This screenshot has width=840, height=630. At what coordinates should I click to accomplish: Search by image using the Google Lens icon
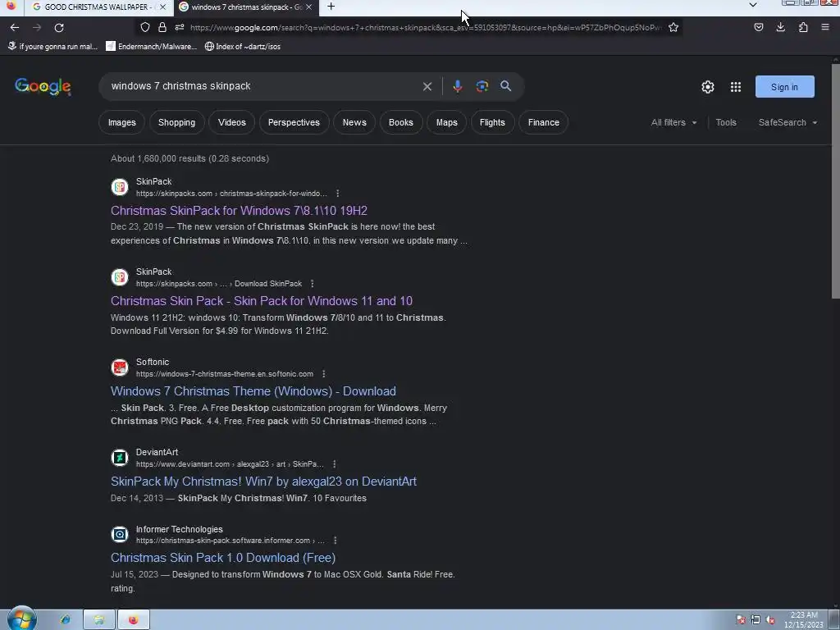(482, 86)
